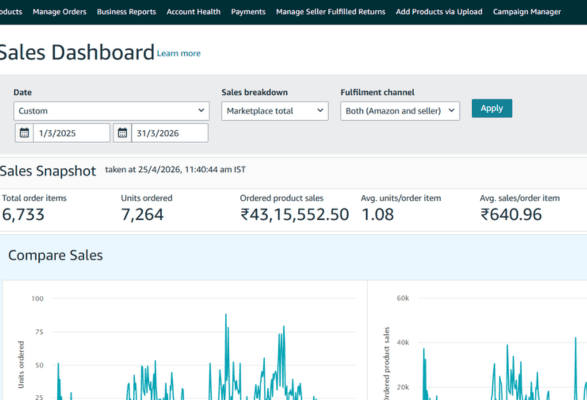
Task: Expand the Date range Custom dropdown
Action: 111,111
